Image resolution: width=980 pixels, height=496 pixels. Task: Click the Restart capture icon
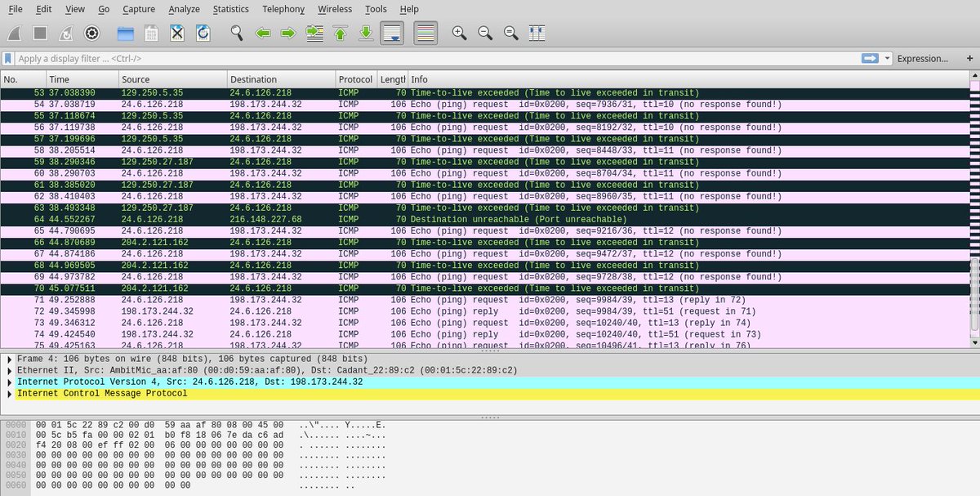[x=66, y=34]
